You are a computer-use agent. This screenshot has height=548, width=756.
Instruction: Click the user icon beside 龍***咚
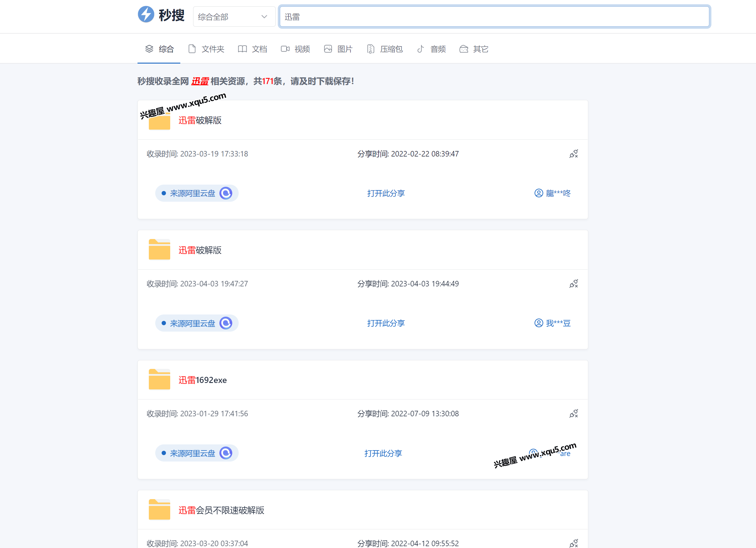(539, 193)
